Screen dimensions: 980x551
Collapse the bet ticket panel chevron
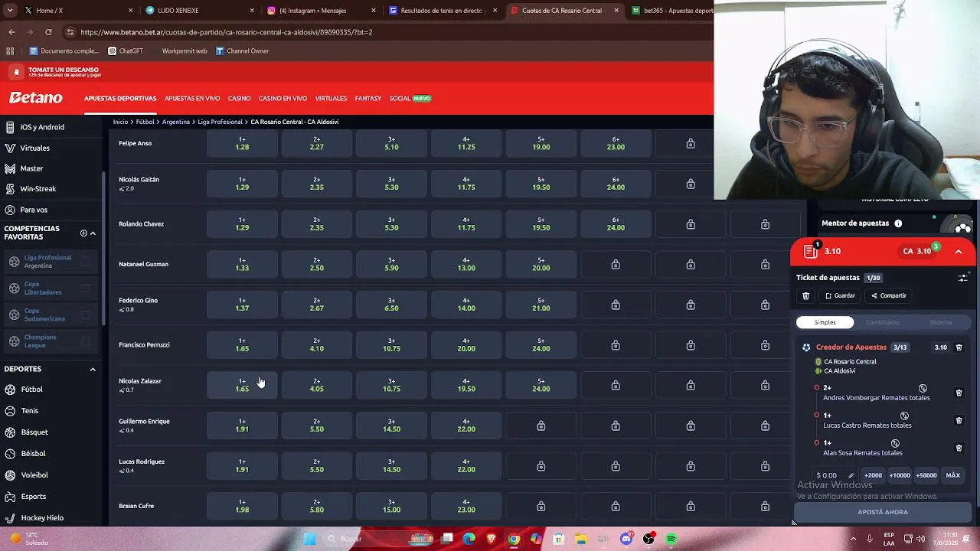[959, 251]
